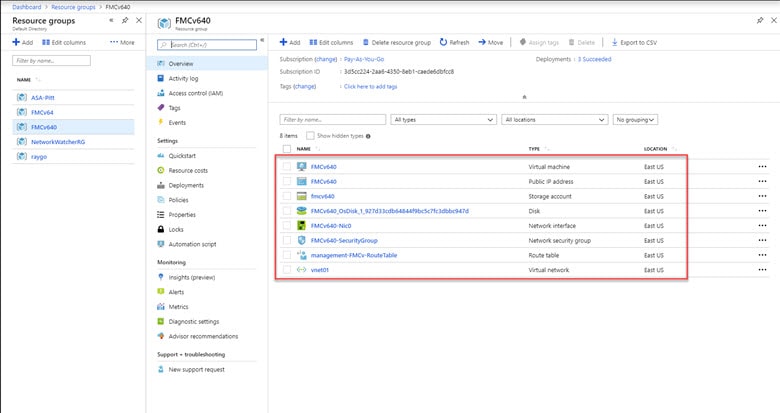Open the 3 Succeeded deployments link
The height and width of the screenshot is (413, 780).
pos(595,60)
